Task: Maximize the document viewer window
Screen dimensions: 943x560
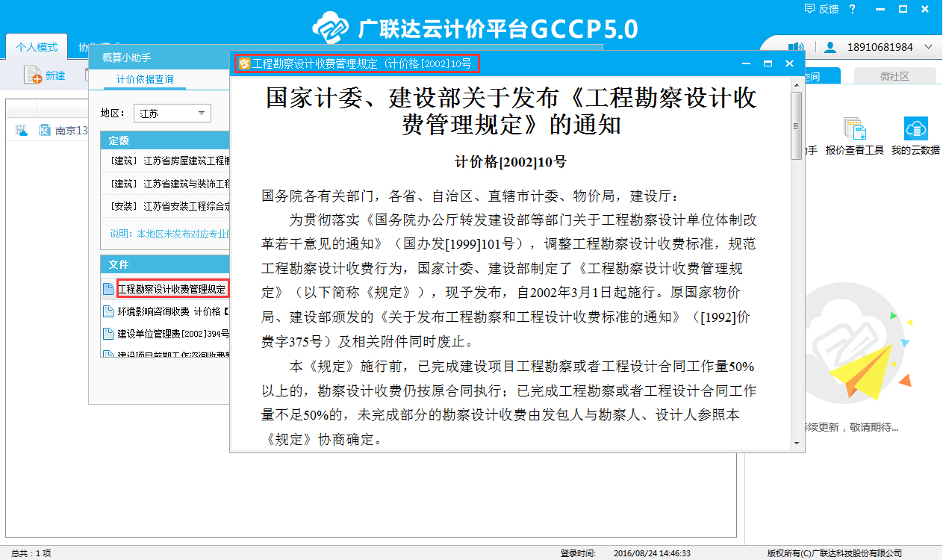Action: point(767,63)
